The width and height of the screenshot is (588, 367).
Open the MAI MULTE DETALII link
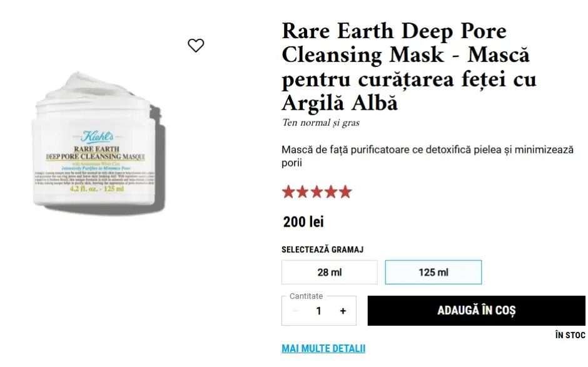(323, 349)
